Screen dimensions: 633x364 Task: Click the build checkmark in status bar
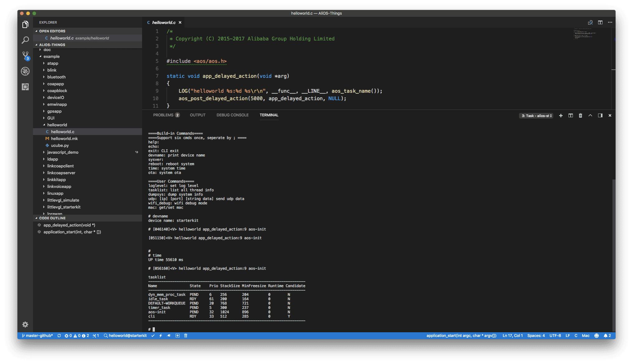[153, 336]
